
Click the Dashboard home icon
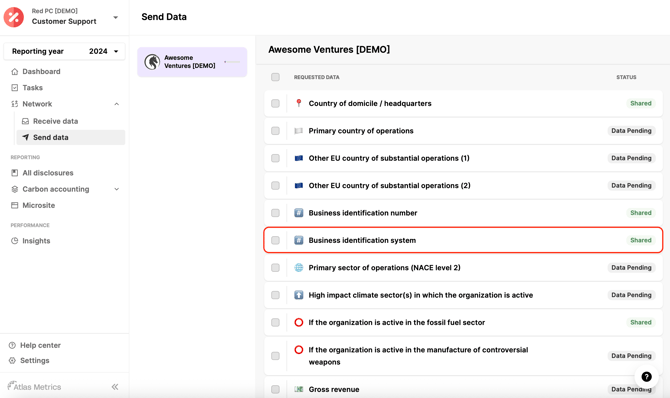pos(15,71)
